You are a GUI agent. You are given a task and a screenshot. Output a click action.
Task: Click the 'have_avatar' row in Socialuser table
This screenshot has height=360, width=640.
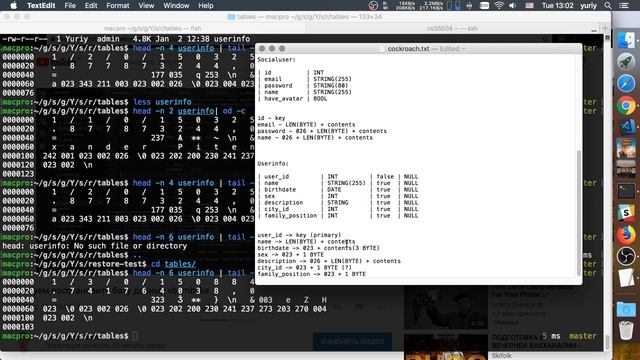[292, 98]
